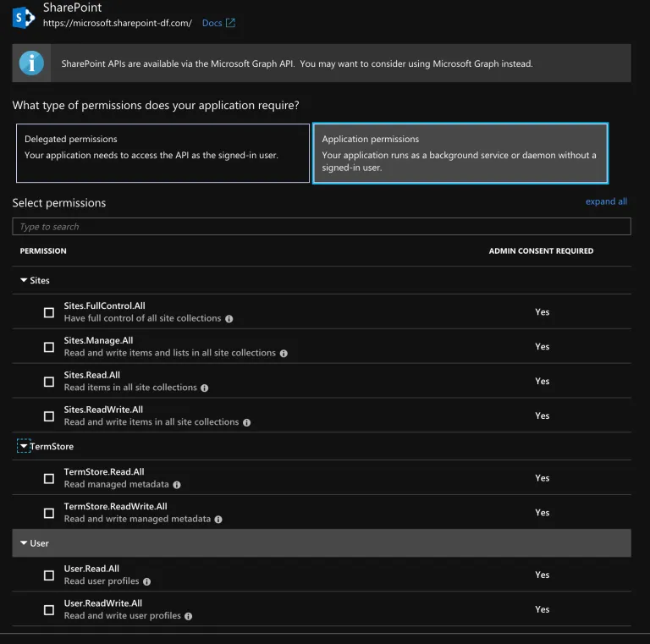Show info tooltip for Sites.Manage.All
Viewport: 650px width, 644px height.
[284, 354]
